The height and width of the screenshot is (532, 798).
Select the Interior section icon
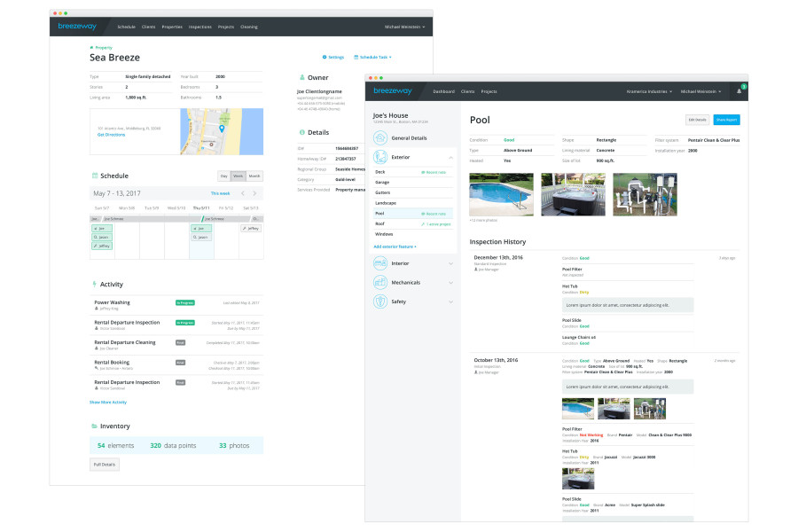point(380,263)
